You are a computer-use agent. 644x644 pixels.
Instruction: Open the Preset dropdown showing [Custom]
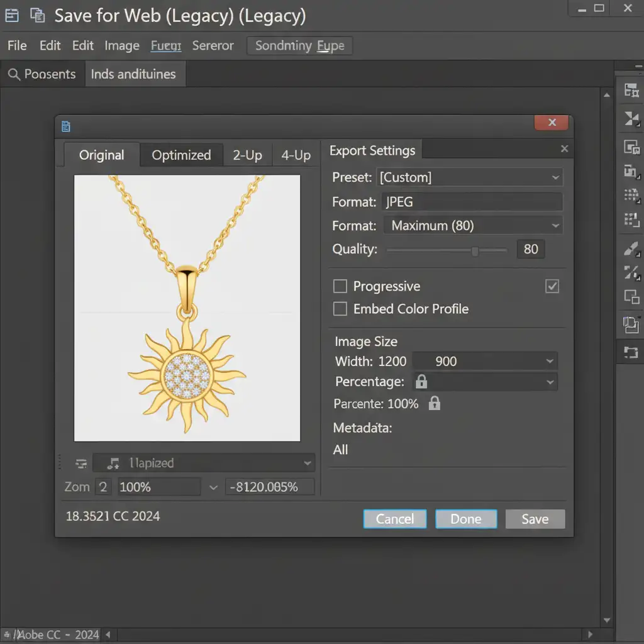point(469,177)
